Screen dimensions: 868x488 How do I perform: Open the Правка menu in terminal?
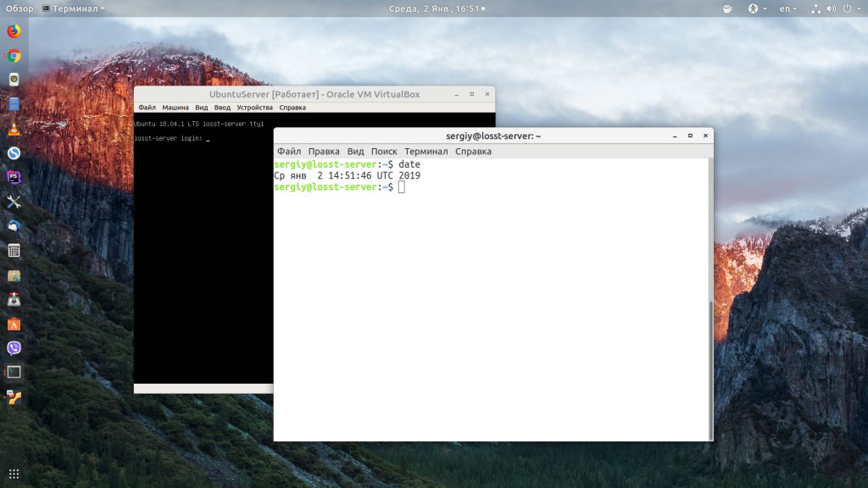[x=324, y=152]
